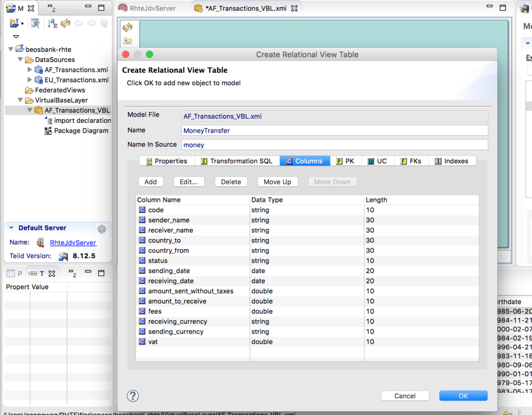Viewport: 532px width, 415px height.
Task: Open the new model wizard folder icon
Action: 12,23
